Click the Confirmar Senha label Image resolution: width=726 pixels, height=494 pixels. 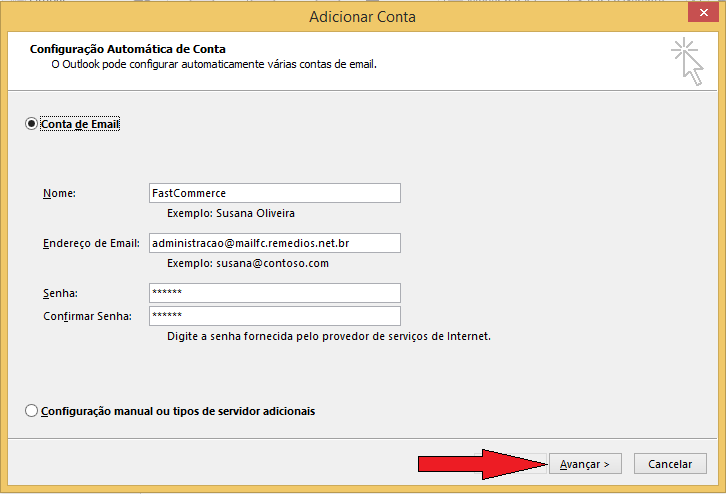pyautogui.click(x=88, y=316)
